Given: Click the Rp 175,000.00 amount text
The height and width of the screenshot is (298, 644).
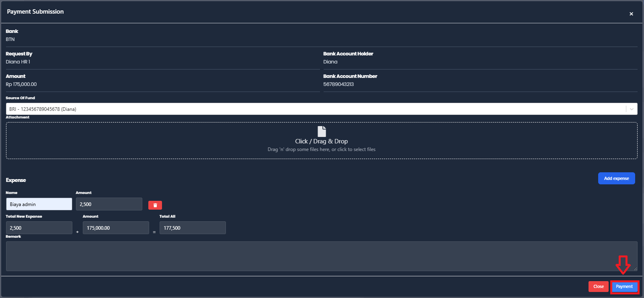Looking at the screenshot, I should [x=21, y=84].
